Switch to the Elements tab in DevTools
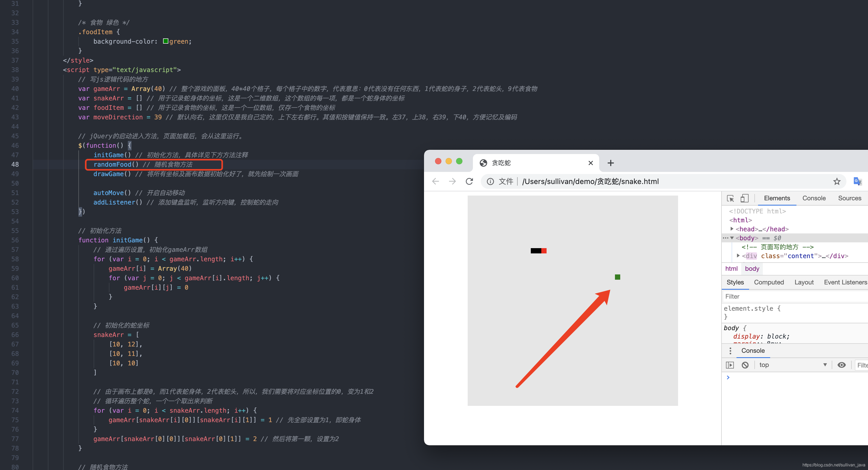 [x=777, y=198]
